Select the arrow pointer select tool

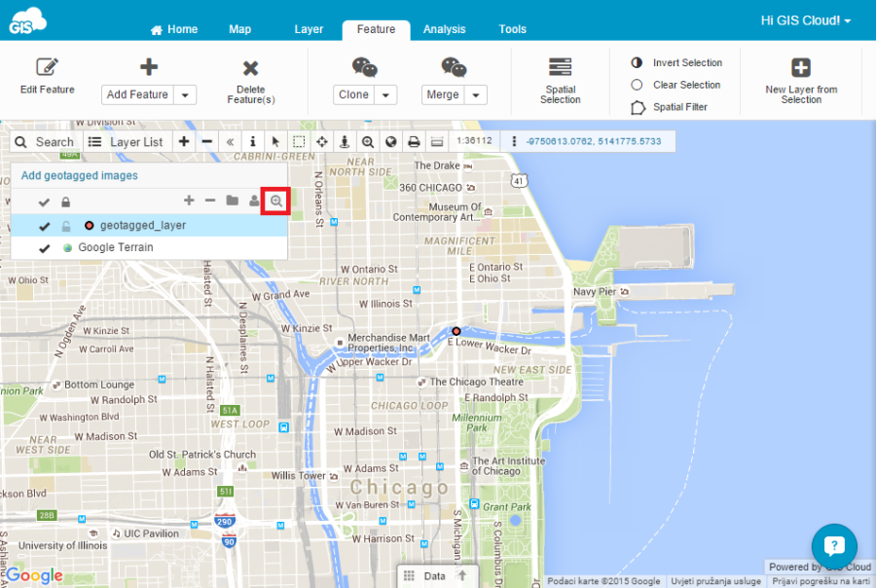[275, 141]
